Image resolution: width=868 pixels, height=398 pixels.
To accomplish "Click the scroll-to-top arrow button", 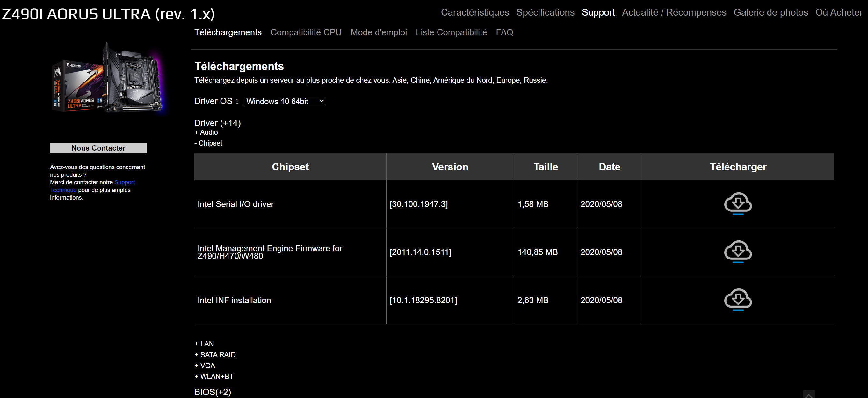I will click(808, 394).
